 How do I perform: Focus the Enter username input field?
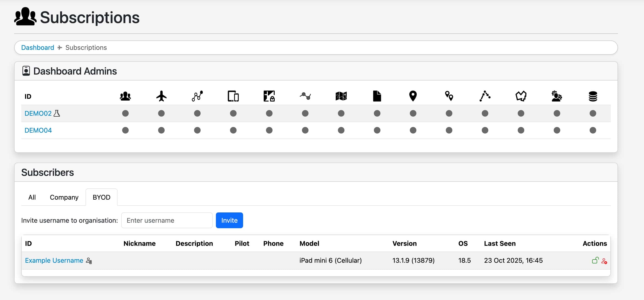167,220
